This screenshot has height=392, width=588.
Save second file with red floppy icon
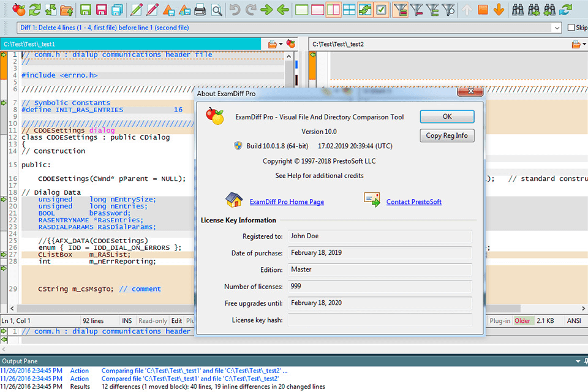pyautogui.click(x=102, y=10)
